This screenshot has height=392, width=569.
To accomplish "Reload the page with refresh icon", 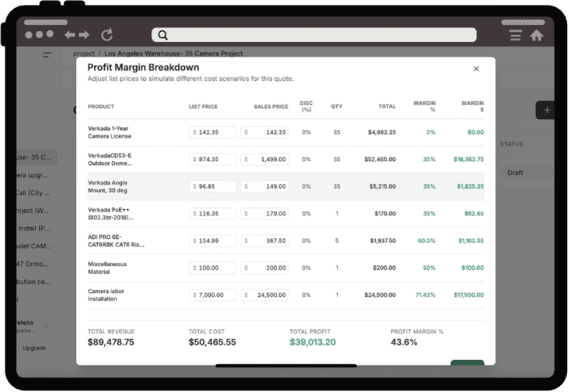I will pos(107,35).
